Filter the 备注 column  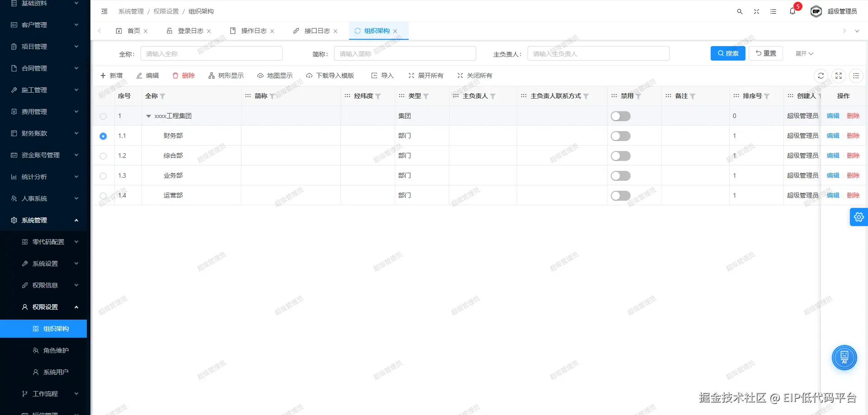tap(693, 96)
